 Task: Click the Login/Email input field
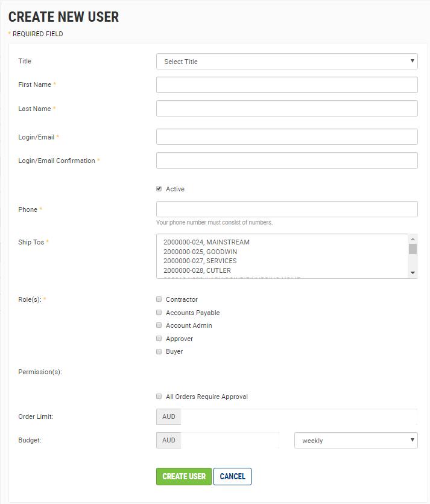tap(286, 137)
